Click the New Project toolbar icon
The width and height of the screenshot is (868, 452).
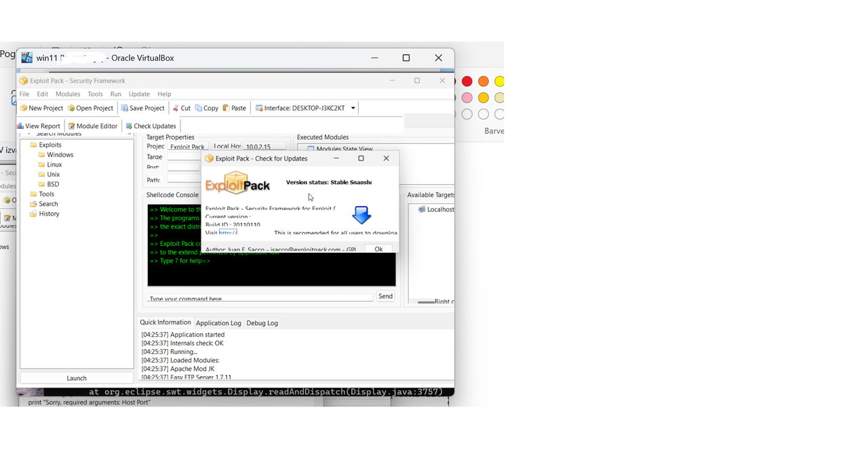(24, 108)
